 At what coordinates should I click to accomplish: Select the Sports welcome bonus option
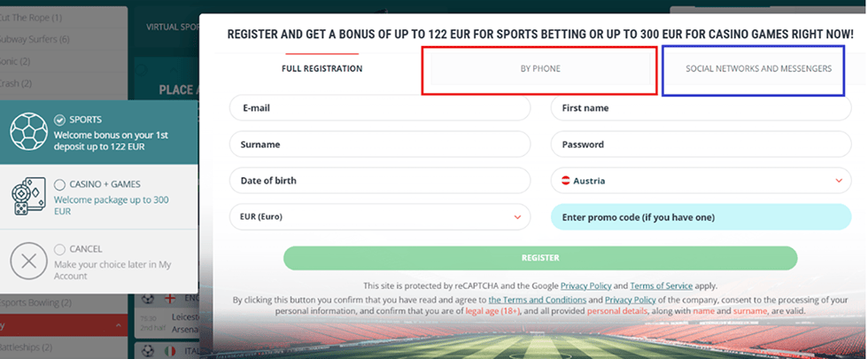coord(60,120)
